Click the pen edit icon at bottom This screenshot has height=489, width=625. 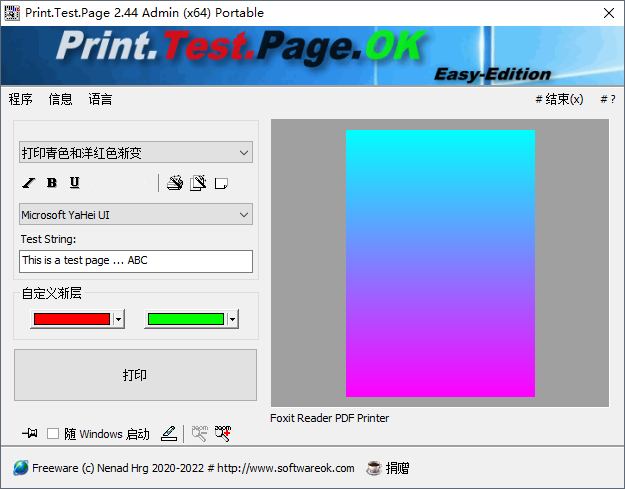click(x=169, y=433)
